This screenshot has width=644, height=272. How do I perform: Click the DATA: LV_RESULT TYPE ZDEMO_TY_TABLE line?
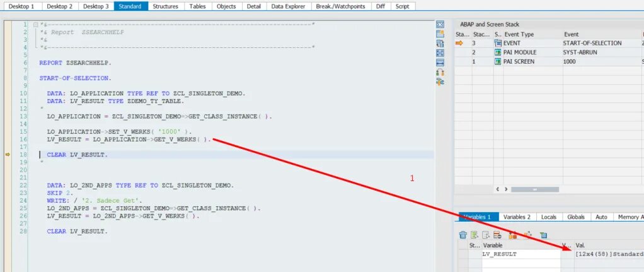pyautogui.click(x=115, y=101)
